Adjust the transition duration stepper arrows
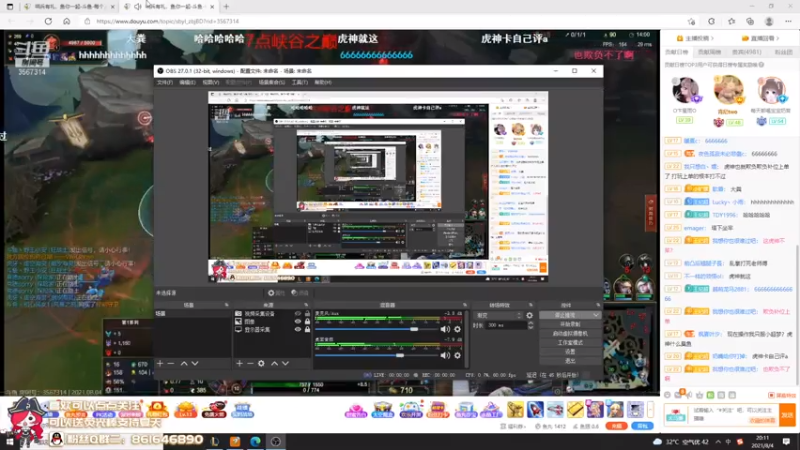 click(x=531, y=325)
